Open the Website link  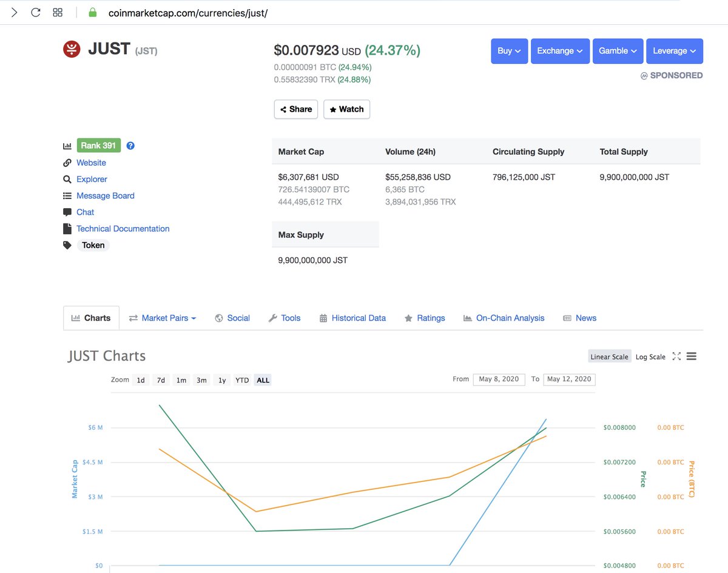pyautogui.click(x=91, y=163)
